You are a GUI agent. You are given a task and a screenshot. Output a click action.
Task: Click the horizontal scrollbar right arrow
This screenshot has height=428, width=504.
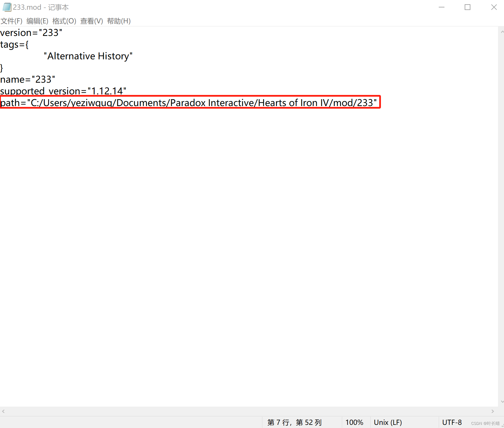(x=493, y=411)
